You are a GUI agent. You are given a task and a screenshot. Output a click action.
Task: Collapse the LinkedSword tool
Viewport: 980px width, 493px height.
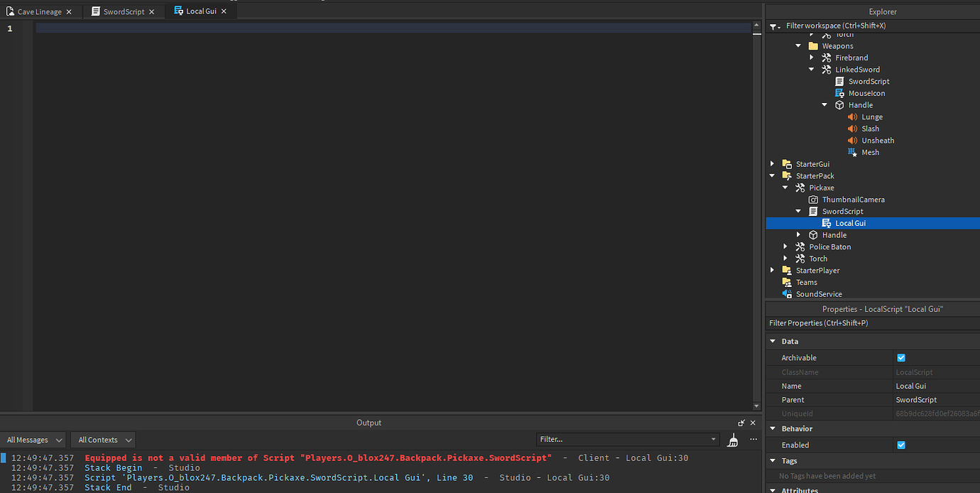pos(812,70)
